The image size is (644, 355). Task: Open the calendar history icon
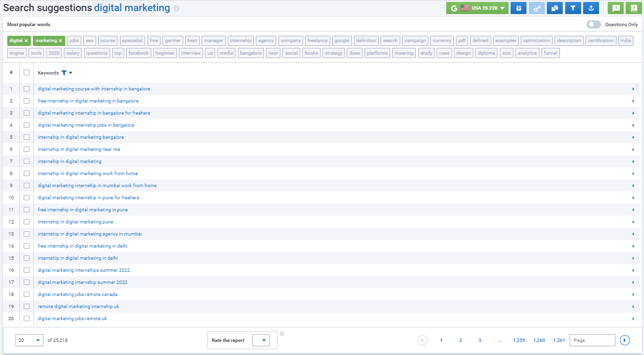518,8
